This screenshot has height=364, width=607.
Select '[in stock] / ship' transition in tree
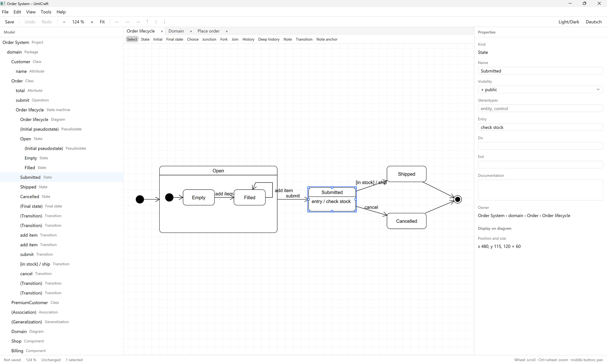point(62,264)
